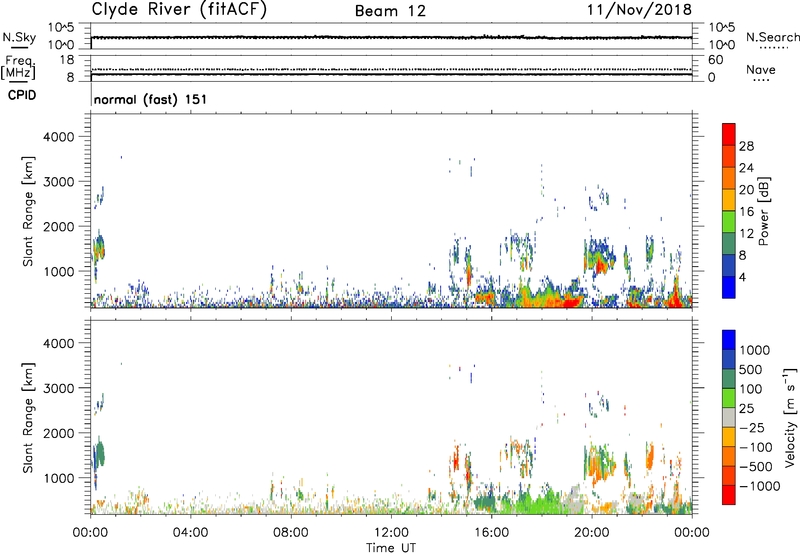Image resolution: width=800 pixels, height=554 pixels.
Task: Select the teal 8–12 dB power color segment
Action: [x=729, y=243]
